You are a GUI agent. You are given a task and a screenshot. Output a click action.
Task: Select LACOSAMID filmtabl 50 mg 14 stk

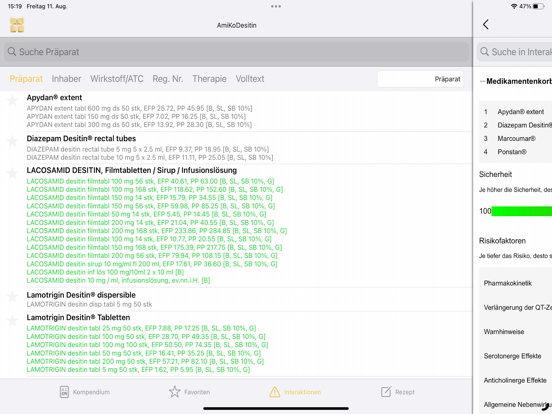tap(146, 214)
